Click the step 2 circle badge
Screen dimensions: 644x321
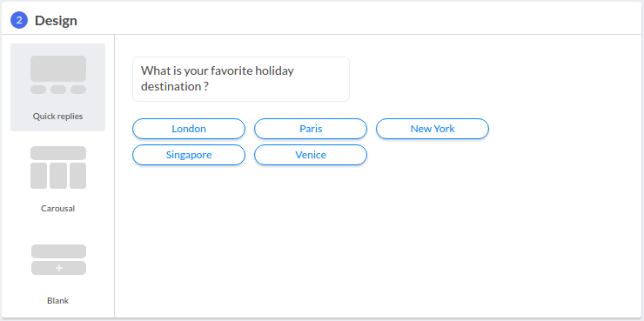[x=19, y=20]
